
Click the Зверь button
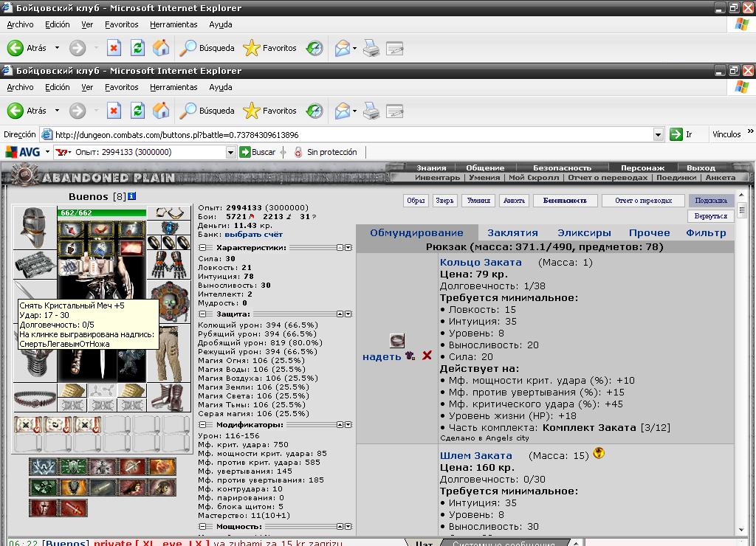pyautogui.click(x=444, y=201)
